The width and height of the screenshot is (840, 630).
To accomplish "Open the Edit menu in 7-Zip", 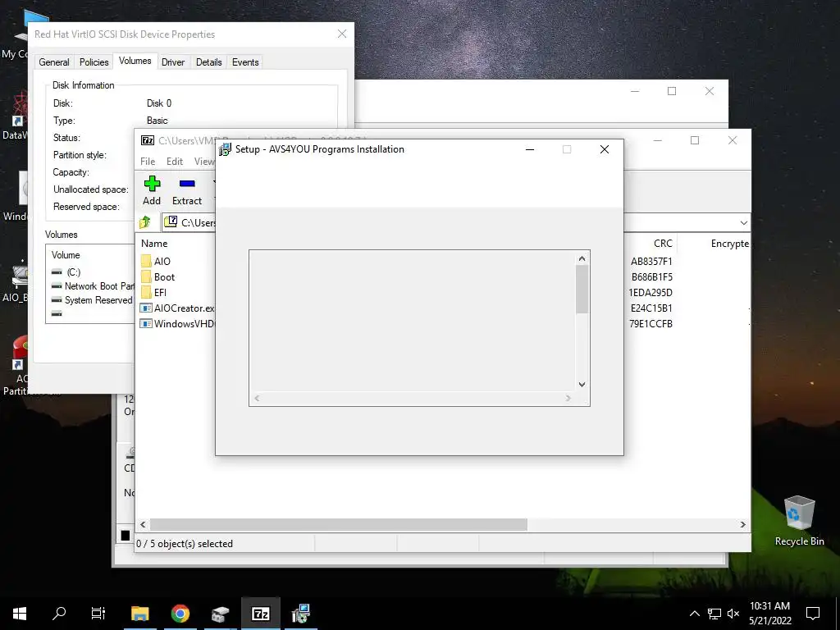I will 175,162.
